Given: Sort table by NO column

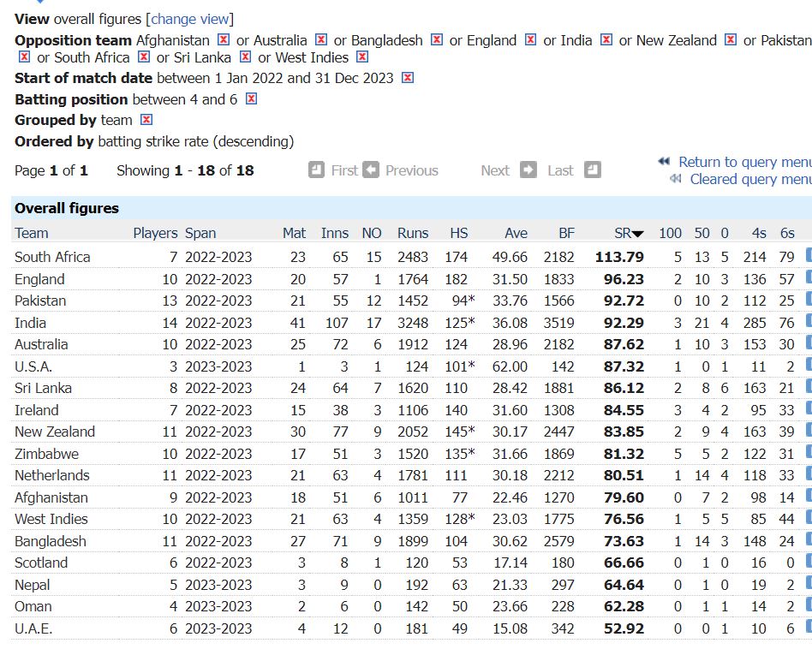Looking at the screenshot, I should point(371,234).
